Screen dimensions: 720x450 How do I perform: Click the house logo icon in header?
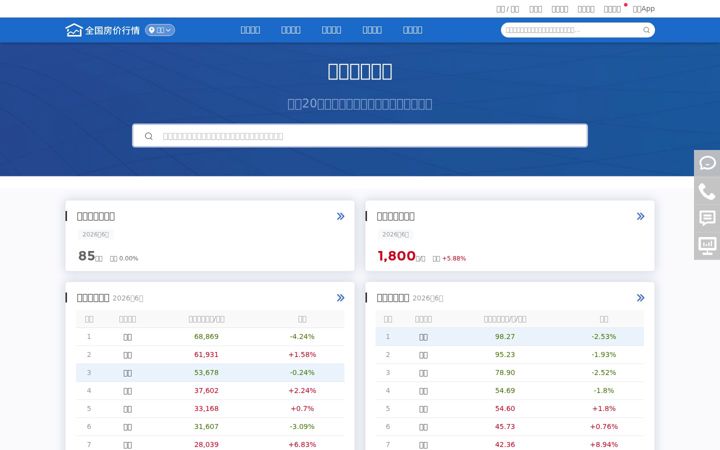pos(73,30)
